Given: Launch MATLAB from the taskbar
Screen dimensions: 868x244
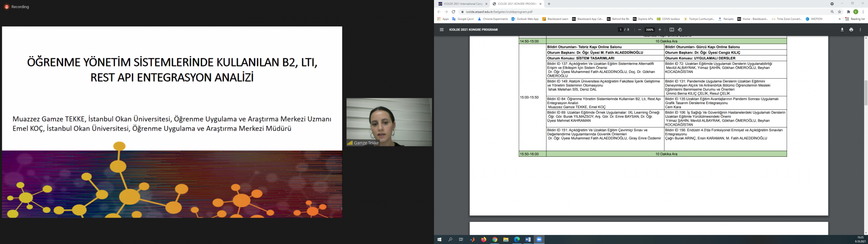Looking at the screenshot, I should 473,239.
